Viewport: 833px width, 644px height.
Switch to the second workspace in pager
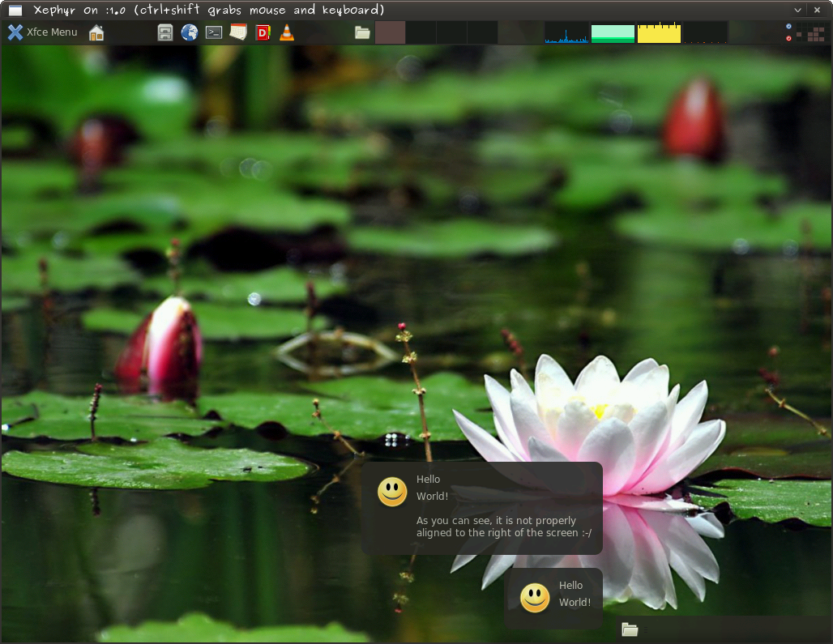421,32
